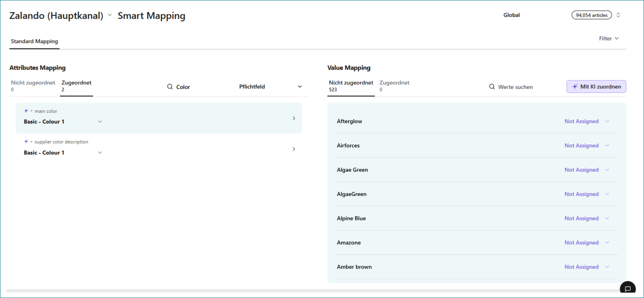The image size is (644, 298).
Task: Open Not Assigned dropdown for Afterglow
Action: (x=587, y=121)
